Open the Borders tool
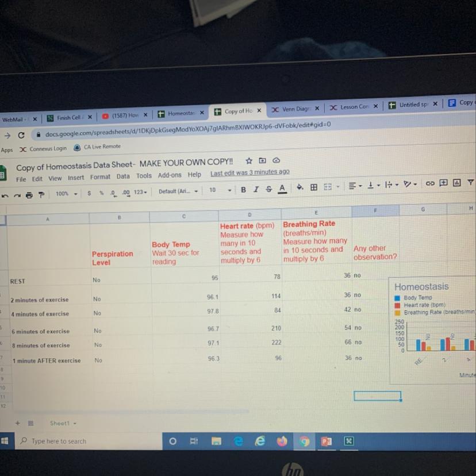The image size is (476, 476). click(x=314, y=187)
